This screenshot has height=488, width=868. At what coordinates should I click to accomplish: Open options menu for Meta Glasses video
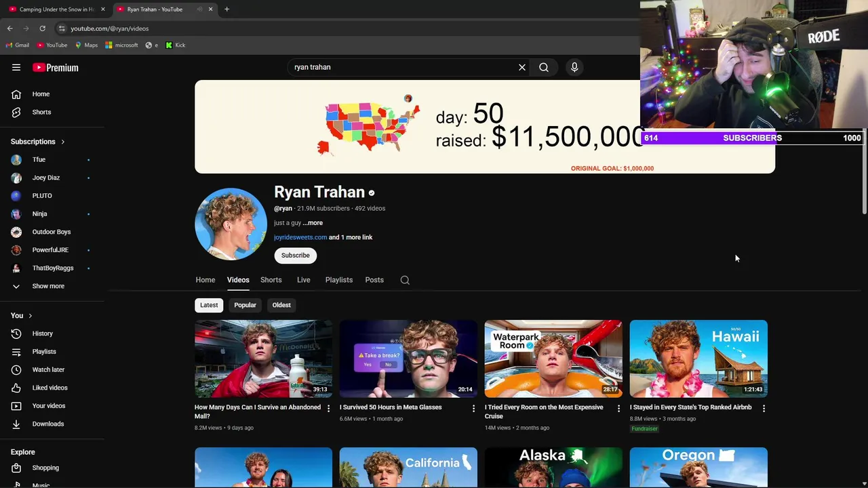pyautogui.click(x=473, y=409)
